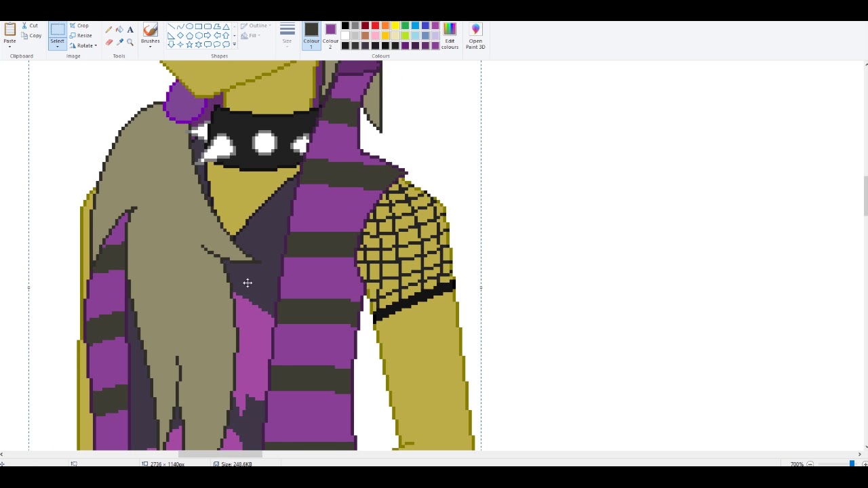868x488 pixels.
Task: Click the Paste clipboard icon
Action: (9, 29)
